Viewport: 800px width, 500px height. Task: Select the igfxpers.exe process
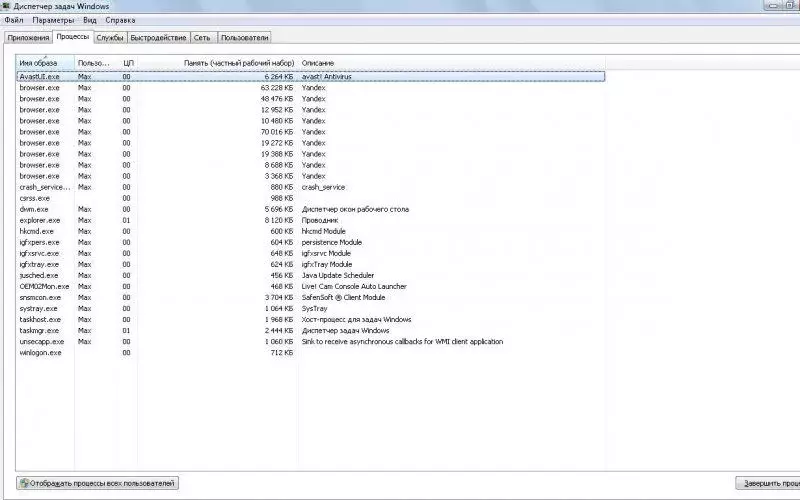[x=310, y=242]
